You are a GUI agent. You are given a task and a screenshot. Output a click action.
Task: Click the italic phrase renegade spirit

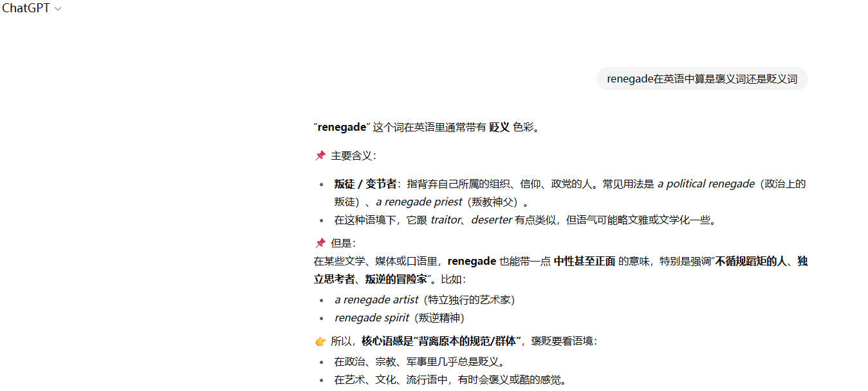coord(372,318)
